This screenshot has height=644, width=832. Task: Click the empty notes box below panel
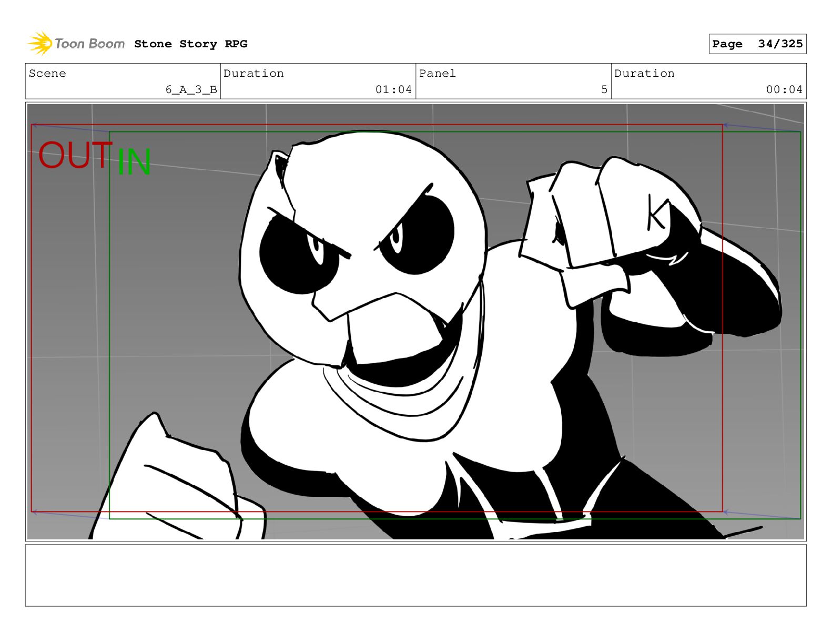pyautogui.click(x=415, y=576)
